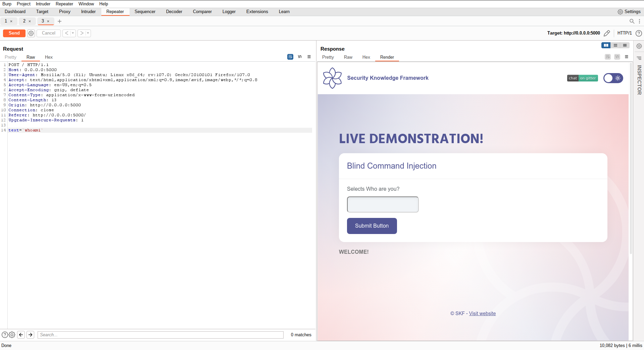The height and width of the screenshot is (350, 644).
Task: Open the search help question icon
Action: [x=5, y=335]
